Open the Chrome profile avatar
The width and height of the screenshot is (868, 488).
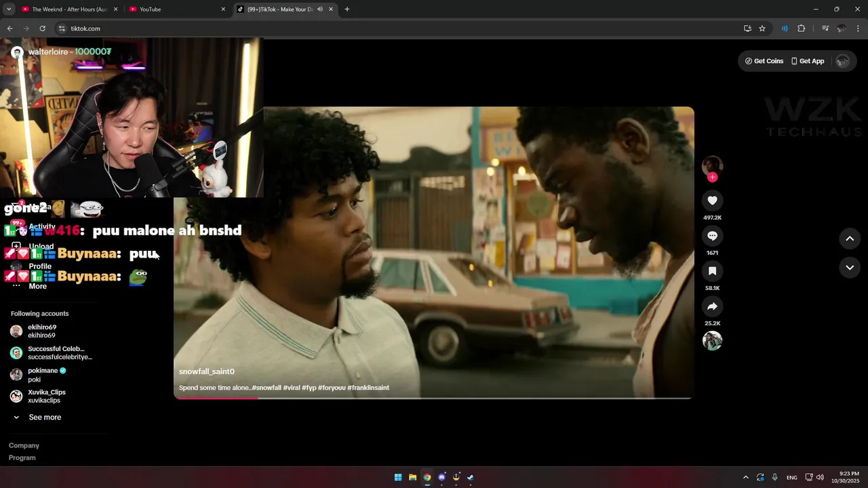pos(842,28)
